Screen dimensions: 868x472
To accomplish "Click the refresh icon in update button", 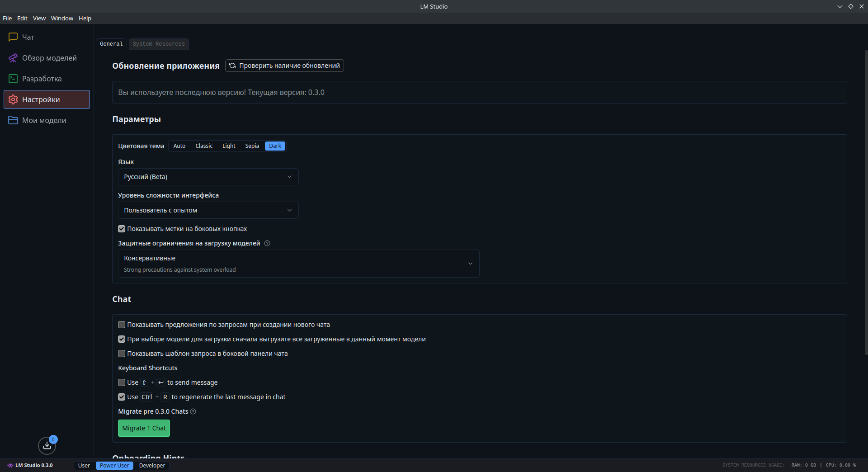I will click(x=232, y=66).
